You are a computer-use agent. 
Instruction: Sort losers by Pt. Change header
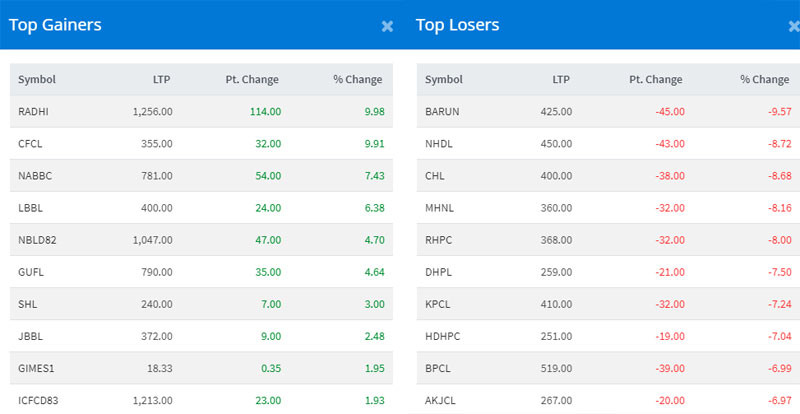tap(656, 80)
